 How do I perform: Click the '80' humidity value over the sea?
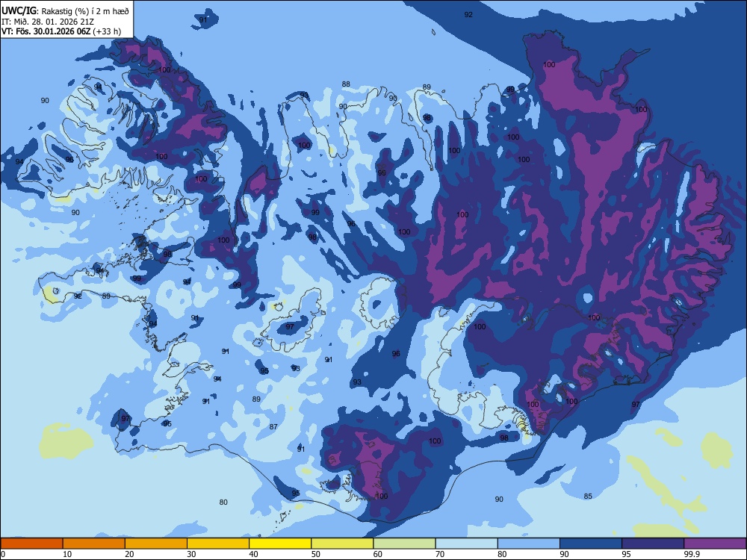click(223, 502)
